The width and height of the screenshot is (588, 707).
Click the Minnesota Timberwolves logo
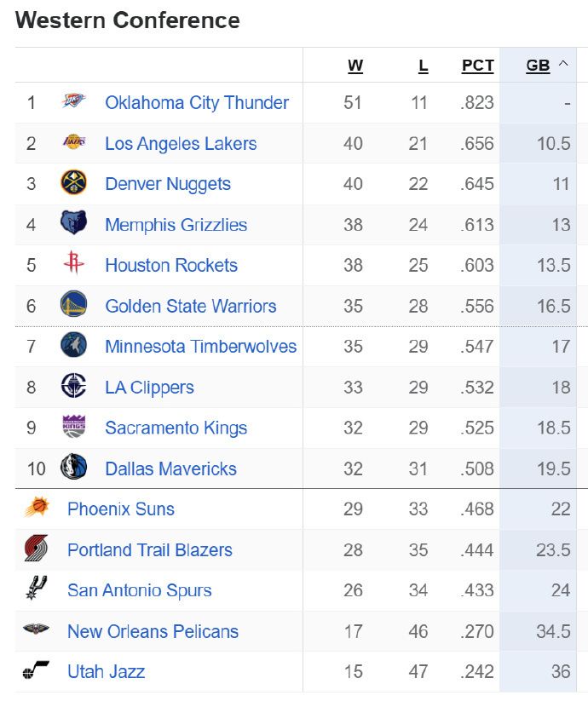[x=74, y=346]
